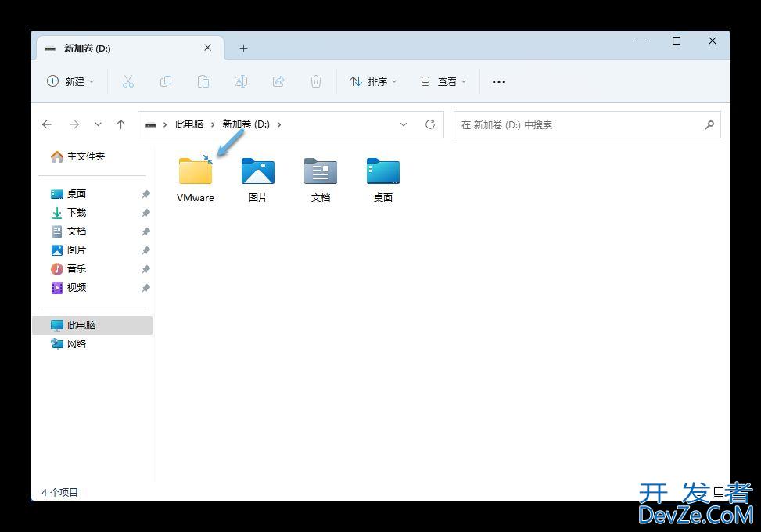Unpin 下载 using its pin icon
This screenshot has width=761, height=532.
pyautogui.click(x=145, y=213)
